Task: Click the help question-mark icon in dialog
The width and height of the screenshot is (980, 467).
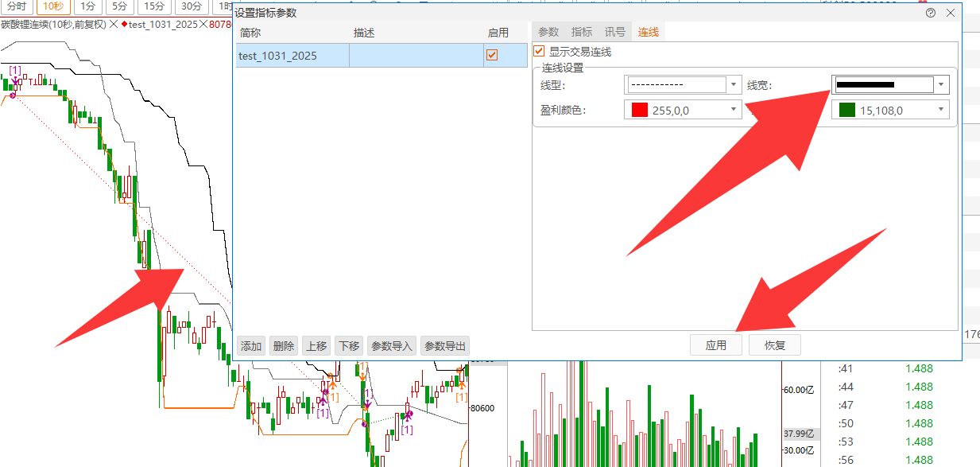Action: pyautogui.click(x=931, y=13)
